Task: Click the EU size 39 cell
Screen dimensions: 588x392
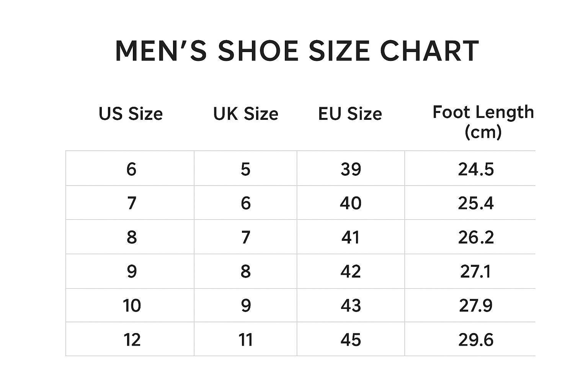Action: [351, 169]
